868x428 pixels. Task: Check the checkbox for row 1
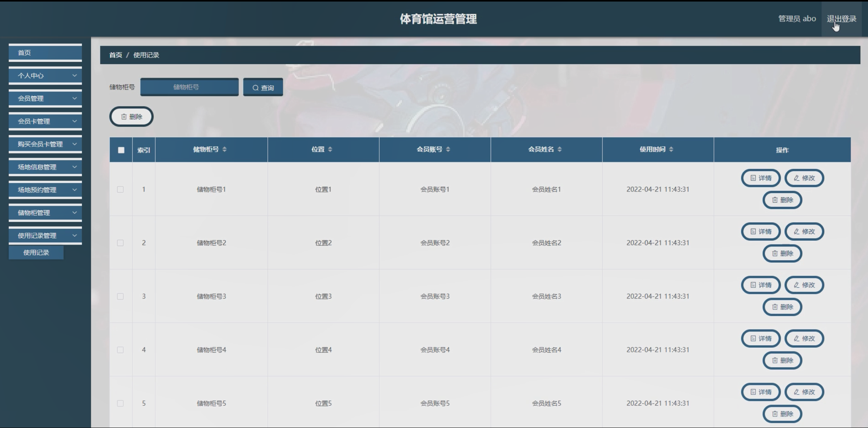pyautogui.click(x=120, y=189)
